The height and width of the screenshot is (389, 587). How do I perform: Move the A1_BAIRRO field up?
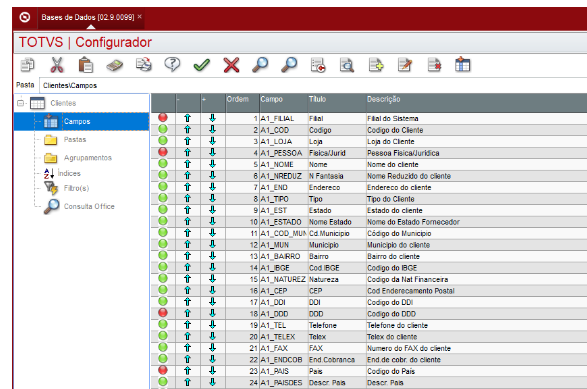tap(188, 256)
